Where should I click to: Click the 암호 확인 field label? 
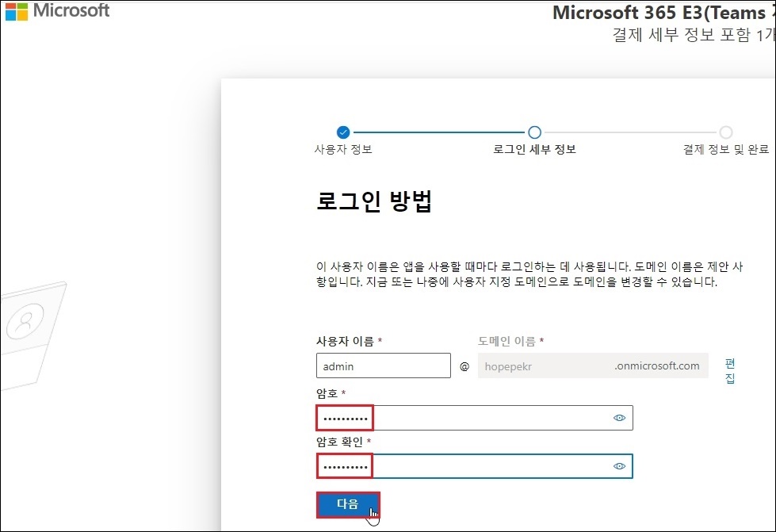[339, 442]
